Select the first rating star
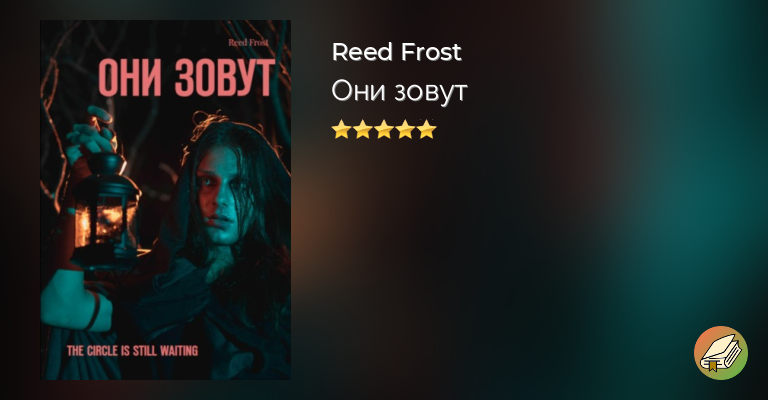Image resolution: width=768 pixels, height=400 pixels. (x=341, y=129)
